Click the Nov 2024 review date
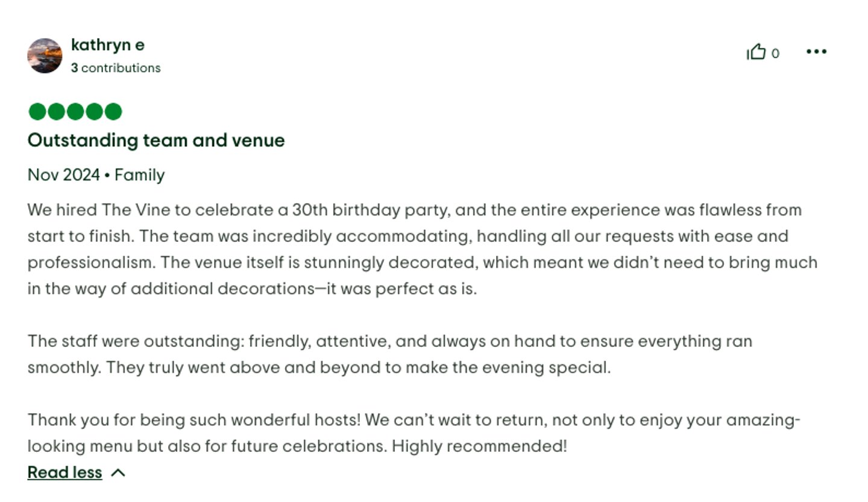868x502 pixels. tap(63, 175)
